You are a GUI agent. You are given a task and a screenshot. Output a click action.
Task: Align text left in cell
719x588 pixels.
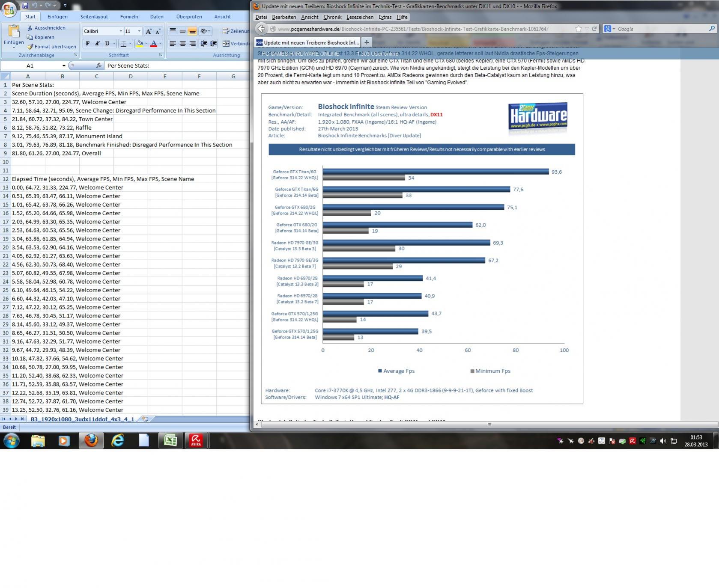click(173, 44)
